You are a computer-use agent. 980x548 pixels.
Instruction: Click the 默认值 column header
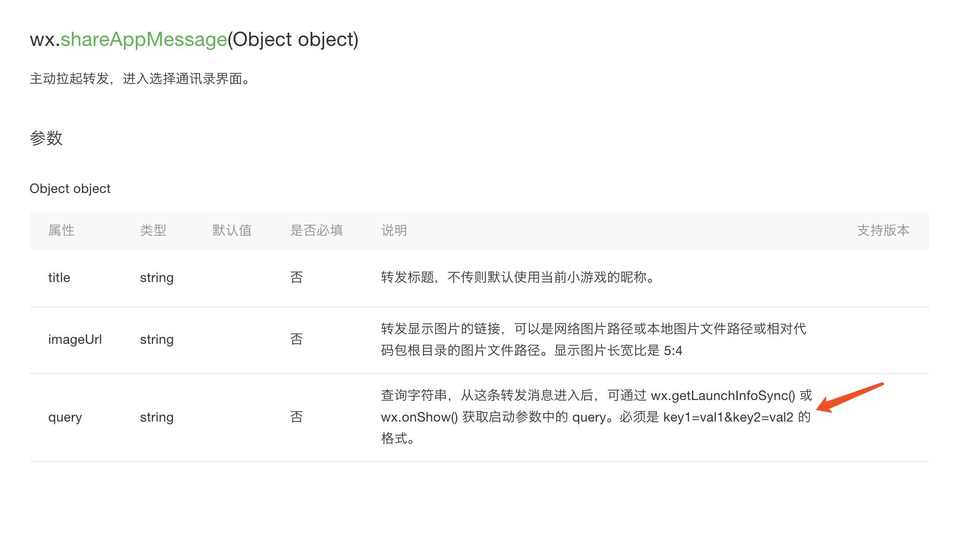tap(232, 230)
